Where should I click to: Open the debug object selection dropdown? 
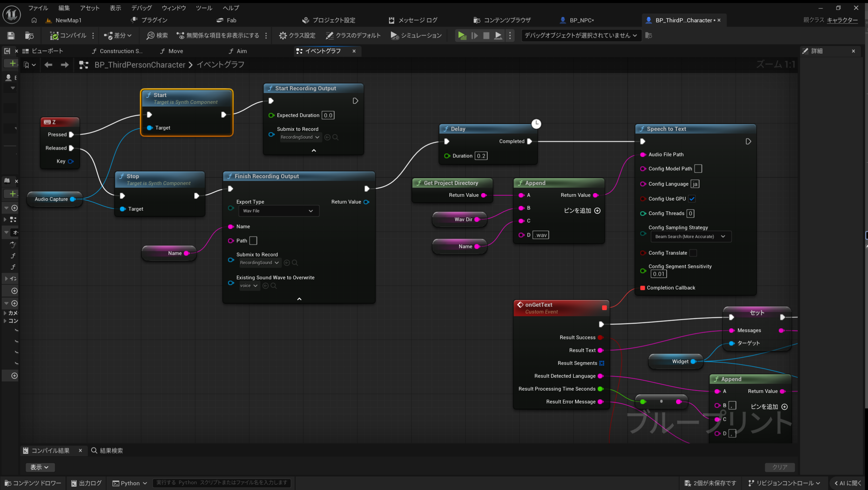pyautogui.click(x=581, y=36)
